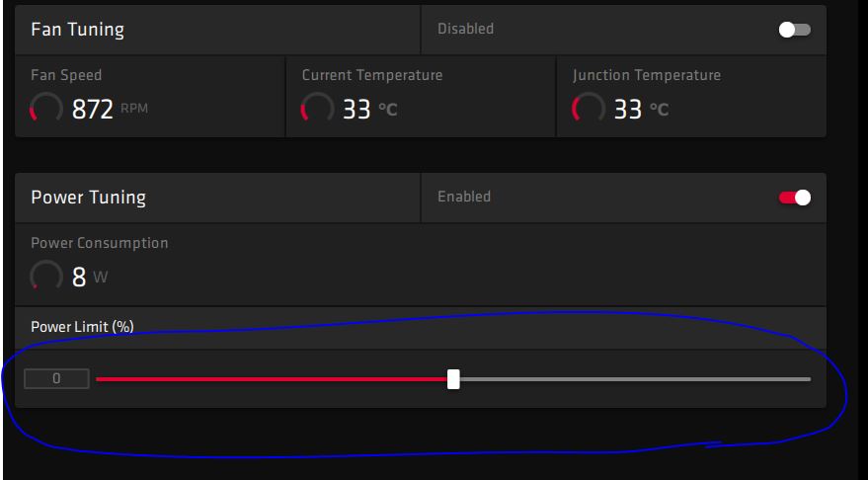Click the gray unfilled part of slider track
This screenshot has height=480, width=868.
[x=632, y=379]
